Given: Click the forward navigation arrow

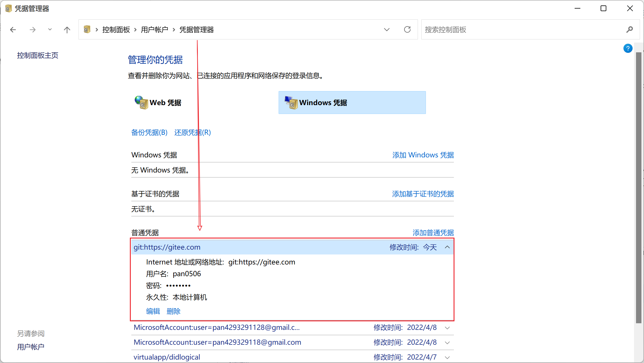Looking at the screenshot, I should pos(33,29).
